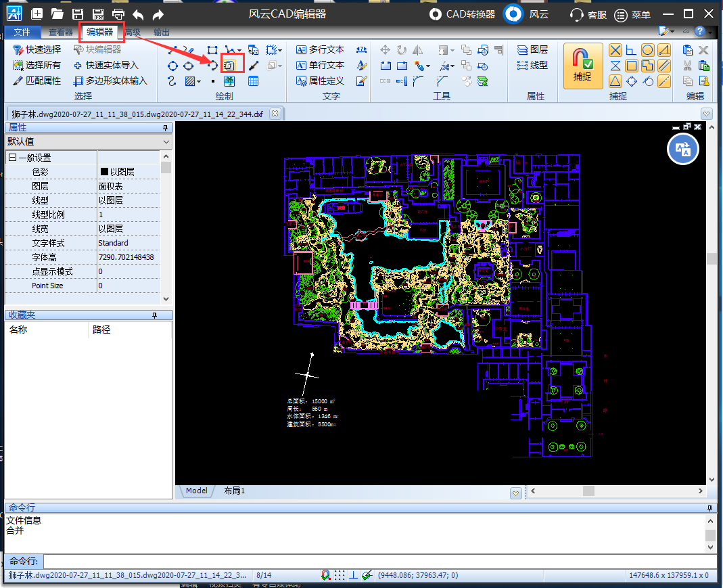Toggle tangent snap mode

[x=648, y=82]
